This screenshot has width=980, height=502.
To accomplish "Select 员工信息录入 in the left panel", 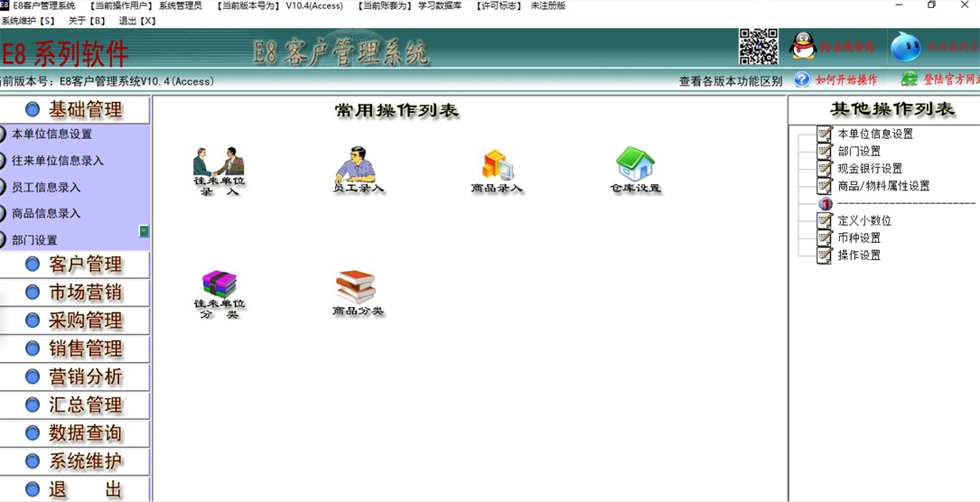I will 46,188.
